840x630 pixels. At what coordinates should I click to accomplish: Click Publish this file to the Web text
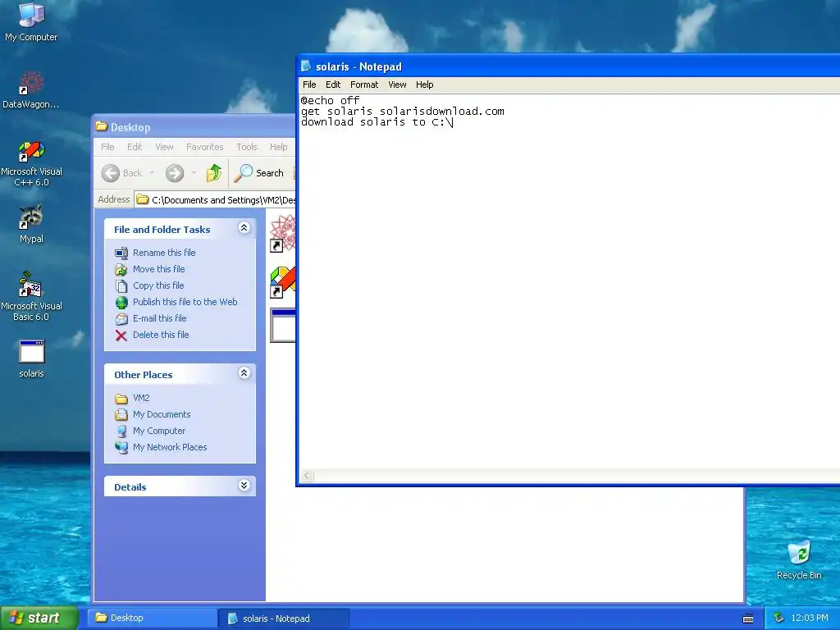click(185, 302)
